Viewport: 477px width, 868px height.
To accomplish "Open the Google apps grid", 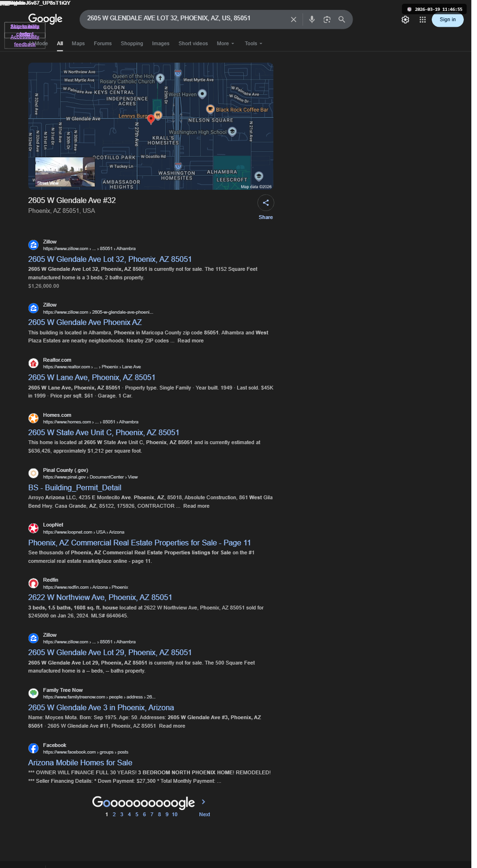I will coord(423,20).
